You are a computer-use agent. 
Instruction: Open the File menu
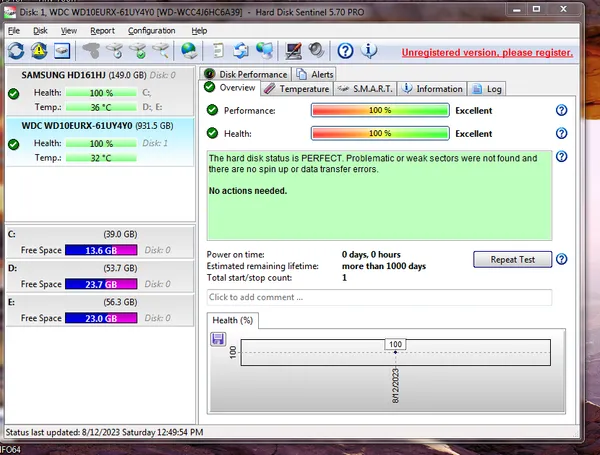[14, 31]
